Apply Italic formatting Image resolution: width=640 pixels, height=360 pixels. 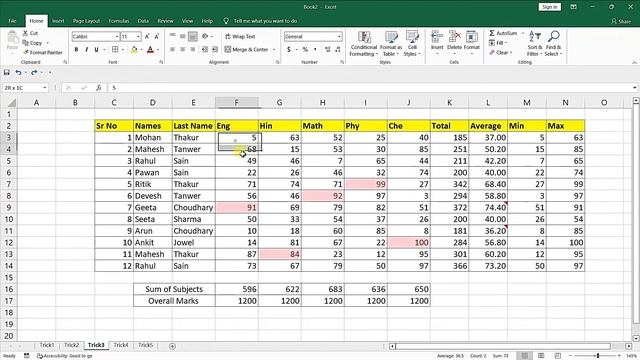click(x=87, y=49)
